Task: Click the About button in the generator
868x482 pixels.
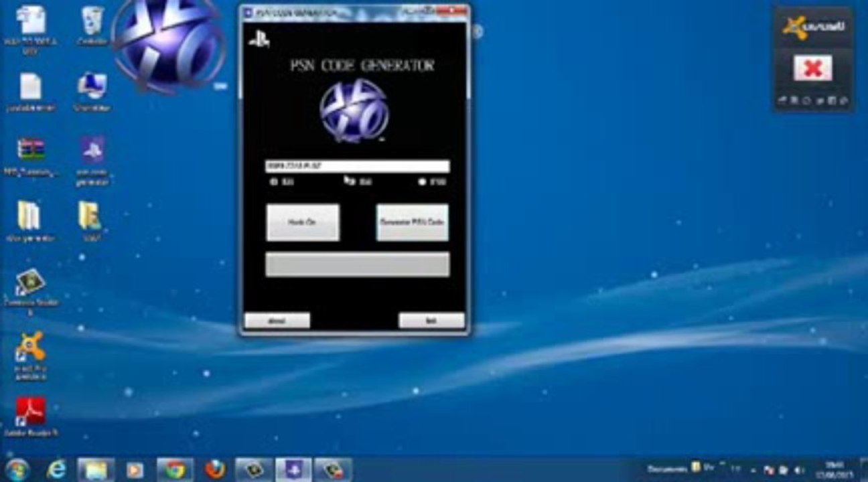Action: pos(277,321)
